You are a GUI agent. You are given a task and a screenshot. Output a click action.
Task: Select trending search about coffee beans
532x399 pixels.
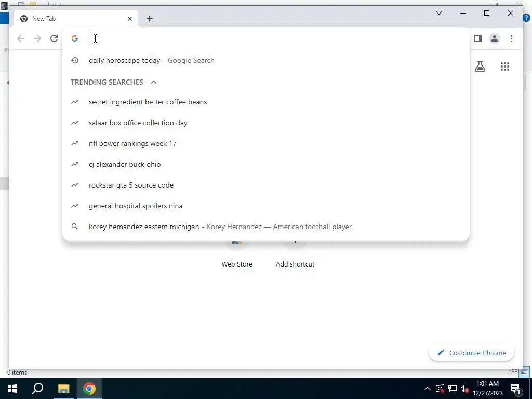click(x=266, y=102)
